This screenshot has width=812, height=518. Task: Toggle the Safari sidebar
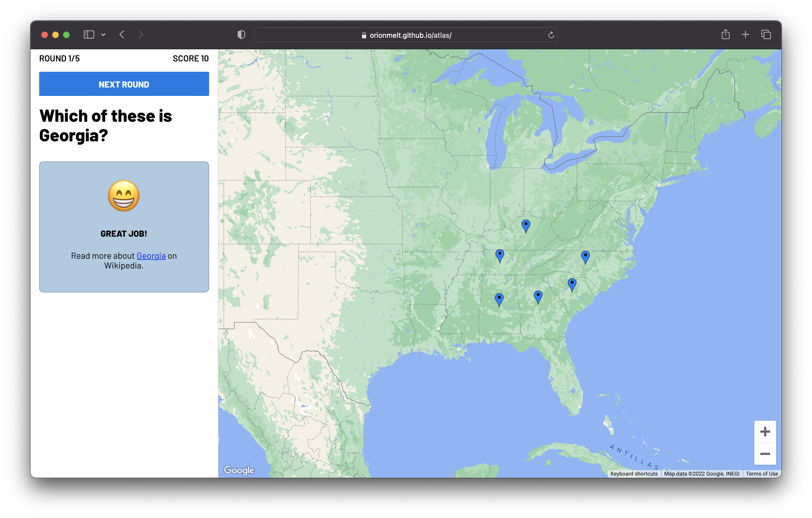pos(89,35)
